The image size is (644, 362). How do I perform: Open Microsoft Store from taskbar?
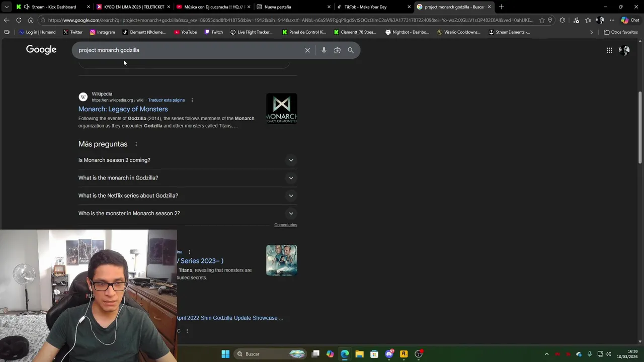[374, 354]
